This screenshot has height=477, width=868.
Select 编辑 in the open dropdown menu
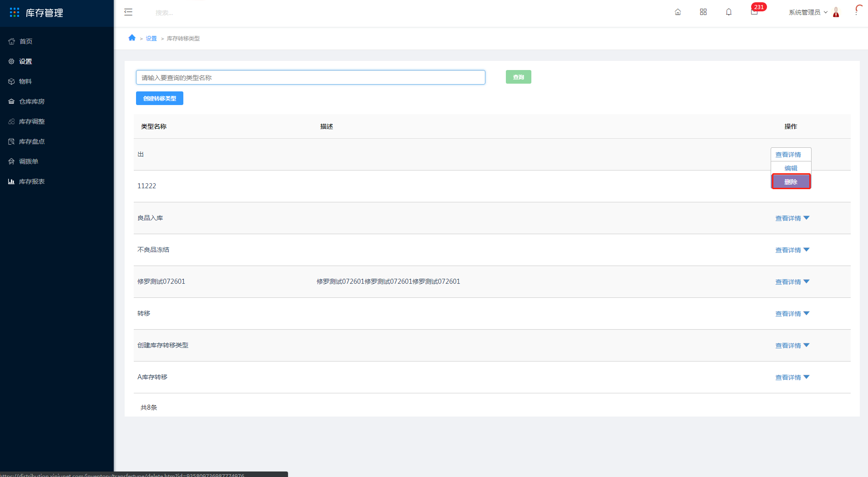pos(791,168)
